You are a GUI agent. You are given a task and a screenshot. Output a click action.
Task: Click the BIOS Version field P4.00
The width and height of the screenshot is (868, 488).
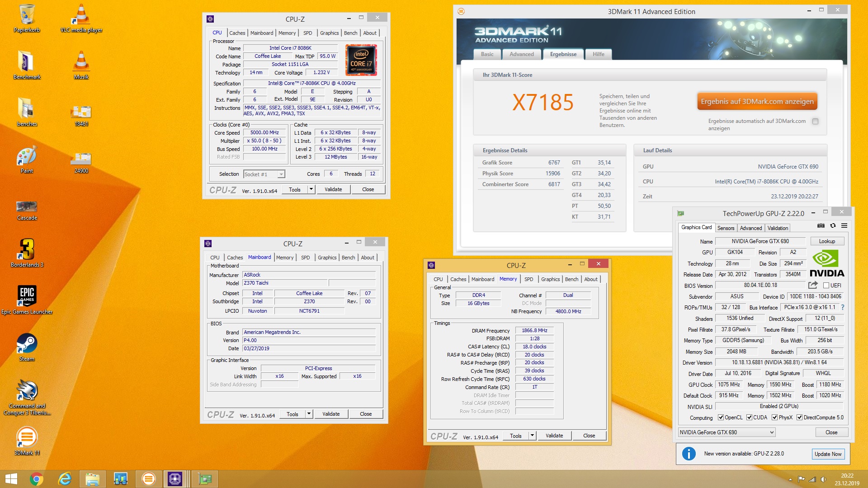[x=309, y=340]
